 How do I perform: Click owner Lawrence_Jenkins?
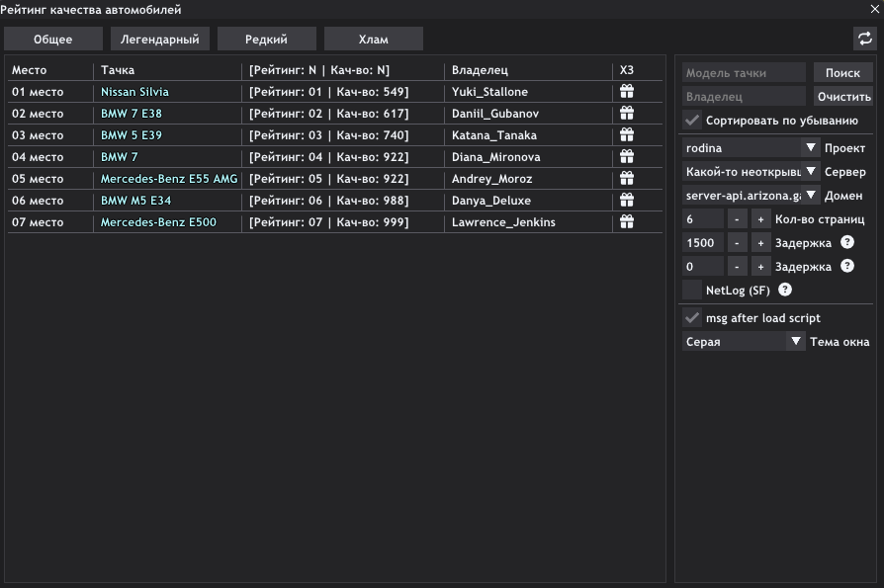tap(503, 222)
